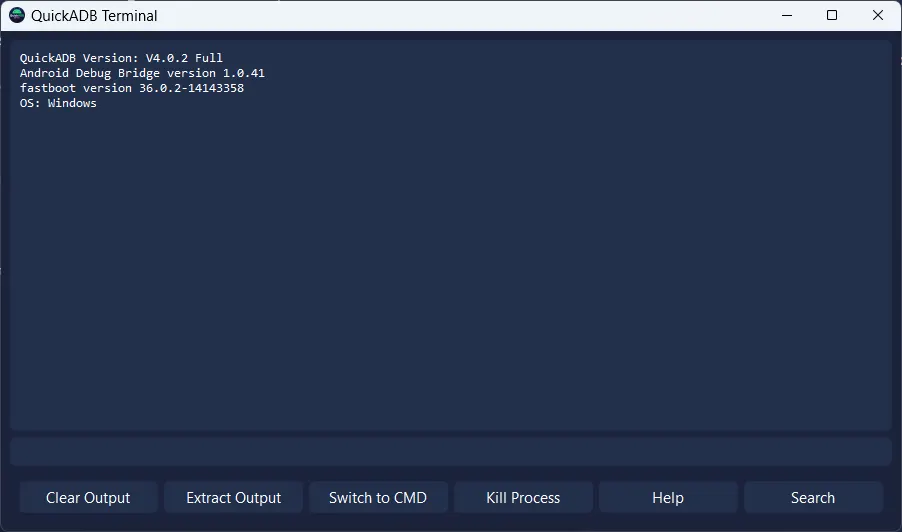This screenshot has width=902, height=532.
Task: Click the empty terminal output area
Action: [450, 270]
